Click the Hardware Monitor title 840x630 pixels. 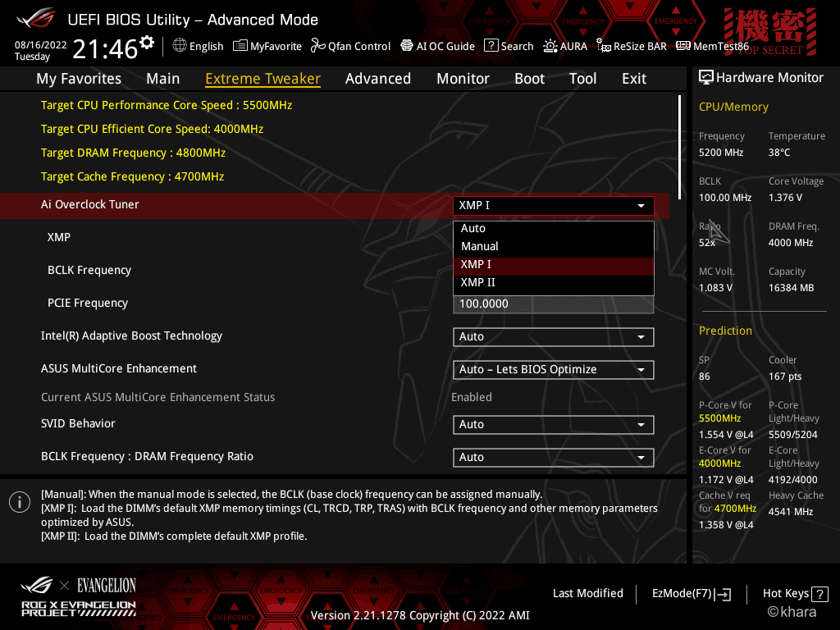769,78
